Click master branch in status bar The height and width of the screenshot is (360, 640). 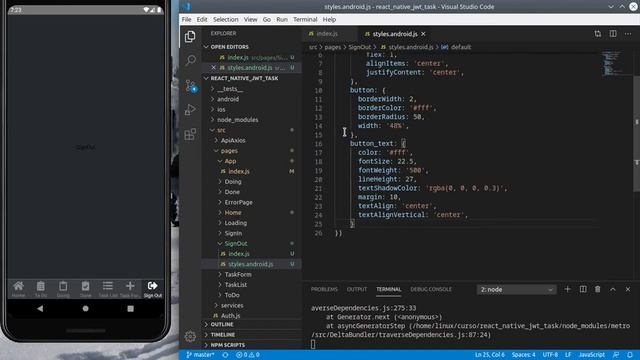click(200, 355)
